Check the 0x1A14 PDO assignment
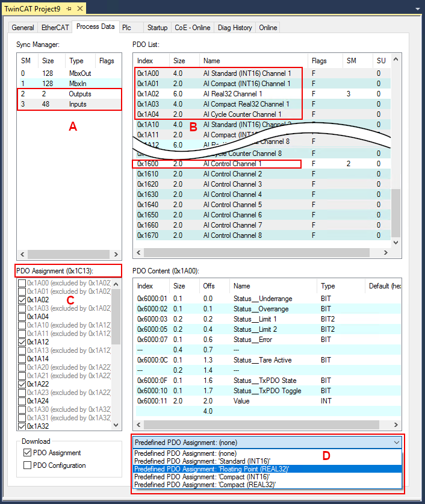This screenshot has width=425, height=504. [x=22, y=359]
